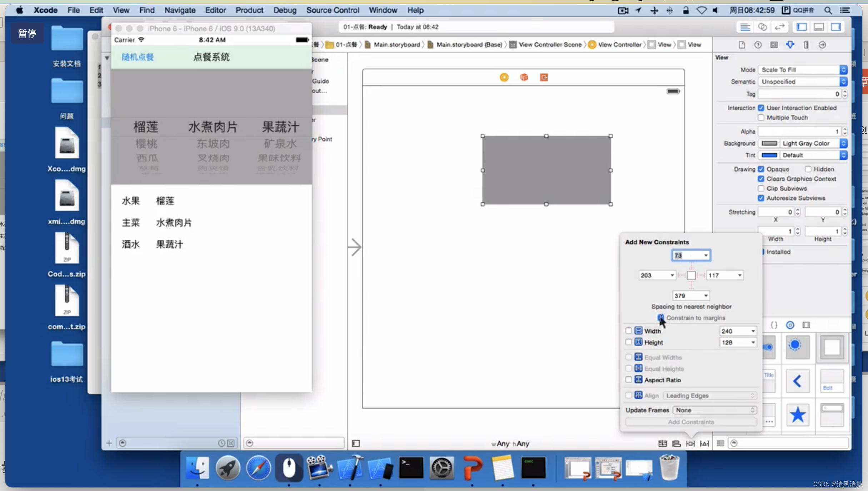The width and height of the screenshot is (868, 491).
Task: Enable Clip Subviews checkbox
Action: coord(761,188)
